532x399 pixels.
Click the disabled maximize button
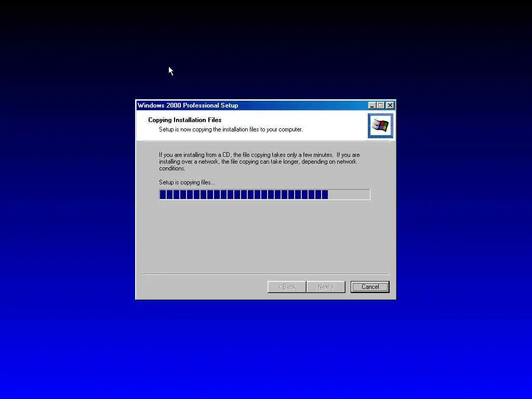coord(381,105)
